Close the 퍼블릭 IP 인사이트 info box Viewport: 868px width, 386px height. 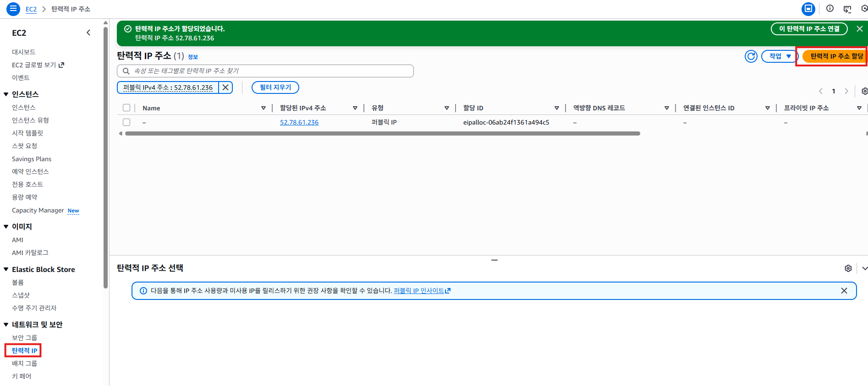pos(844,291)
